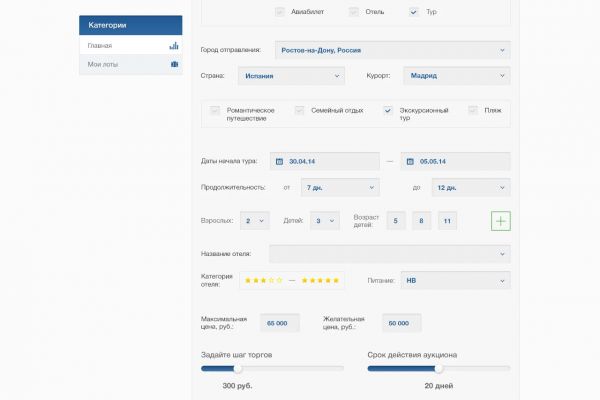The image size is (600, 400).
Task: Click the end date field 05.05.14
Action: (455, 162)
